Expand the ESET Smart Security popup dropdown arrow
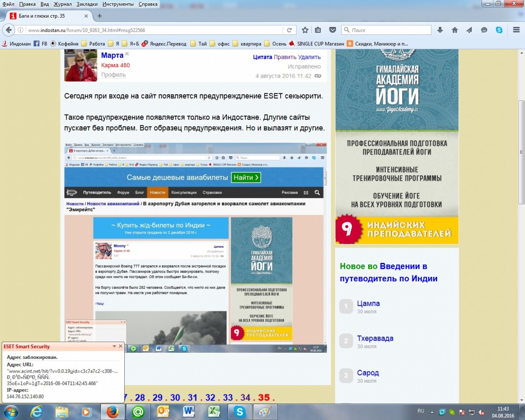This screenshot has height=420, width=525. [x=114, y=346]
